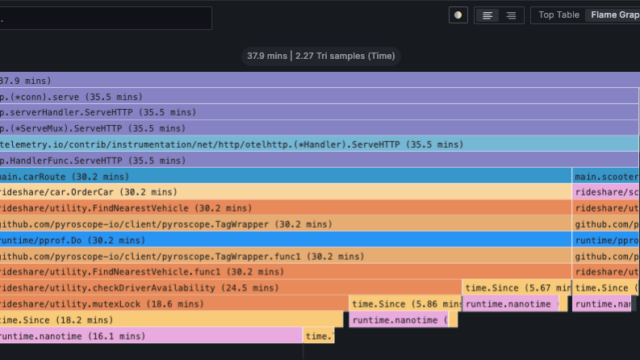Select pyroscope.TagWrapper.func1 30.2 mins bar
This screenshot has height=360, width=640.
tap(285, 256)
